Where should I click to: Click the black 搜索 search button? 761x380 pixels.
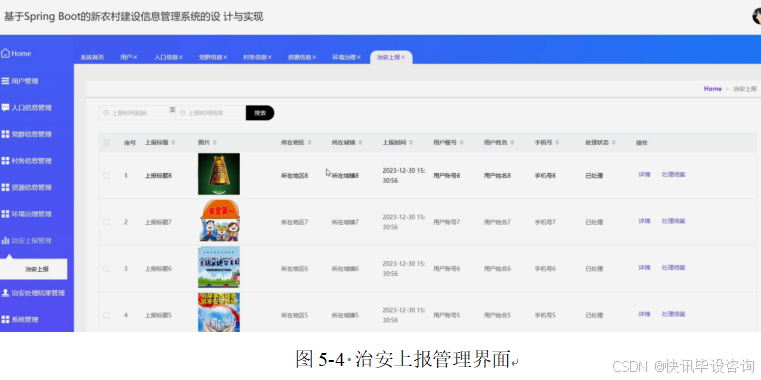coord(260,113)
